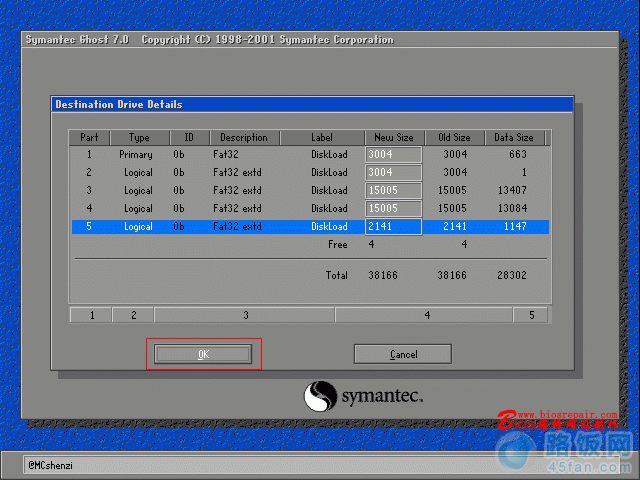This screenshot has width=640, height=480.
Task: Click data size value 663
Action: coord(518,154)
